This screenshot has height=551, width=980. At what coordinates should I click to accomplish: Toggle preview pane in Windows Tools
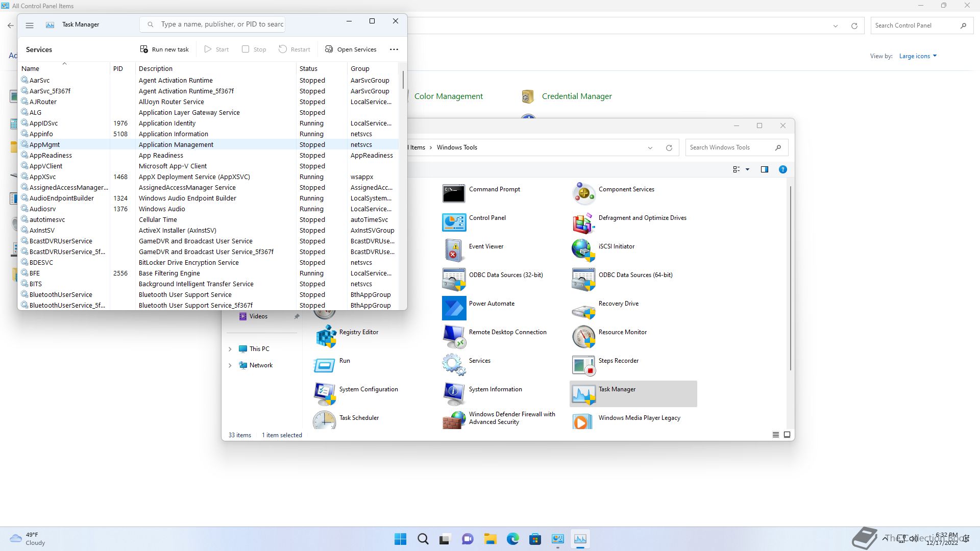click(764, 169)
